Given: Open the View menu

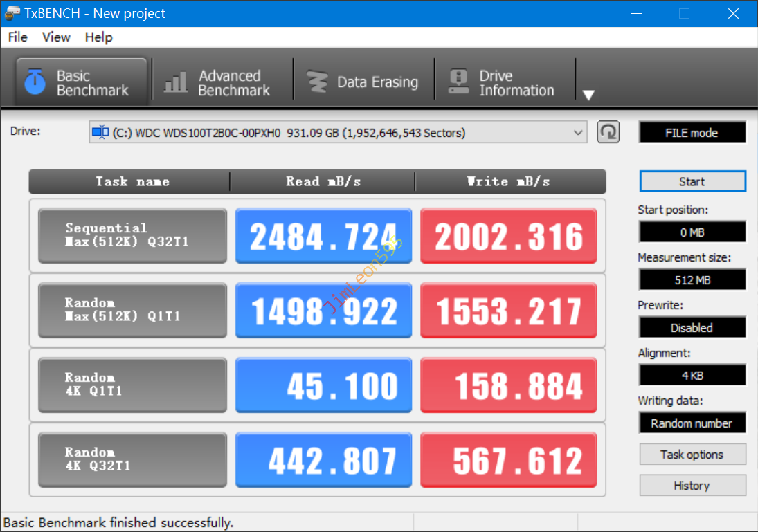Looking at the screenshot, I should (56, 37).
